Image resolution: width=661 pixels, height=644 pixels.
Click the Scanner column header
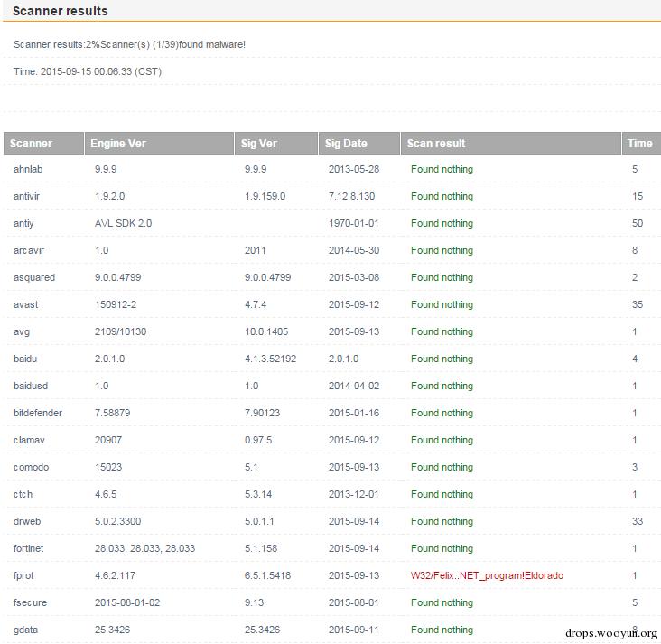32,143
